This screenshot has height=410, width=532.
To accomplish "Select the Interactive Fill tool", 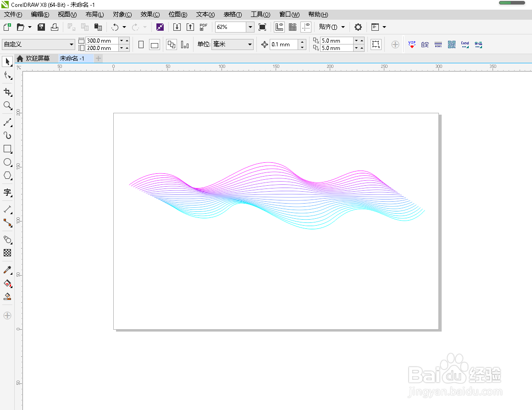I will (7, 283).
